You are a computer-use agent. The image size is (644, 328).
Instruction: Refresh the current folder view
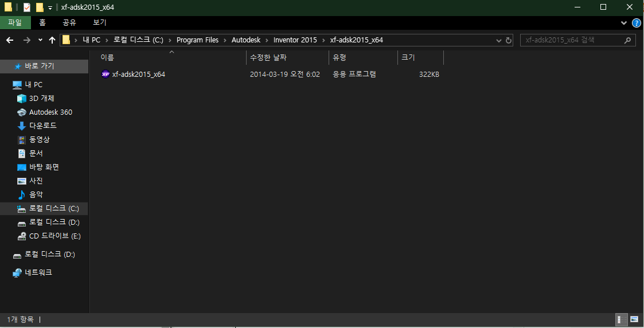coord(509,40)
